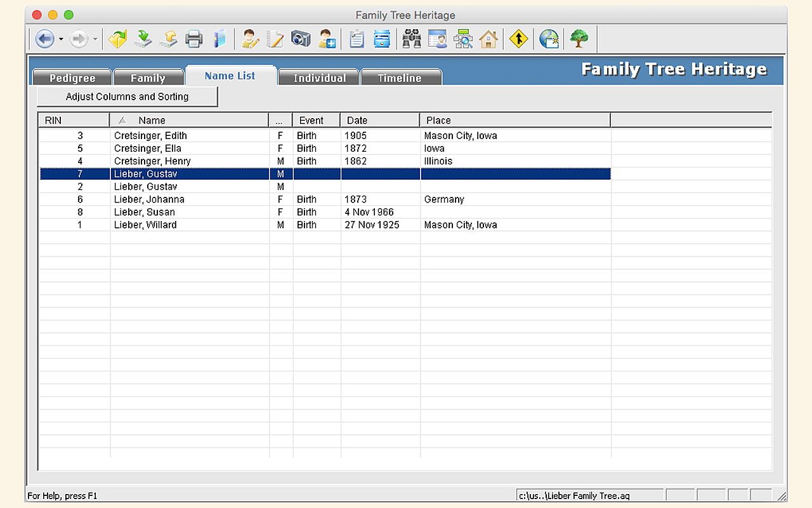This screenshot has height=508, width=812.
Task: Go to home person house icon
Action: (488, 39)
